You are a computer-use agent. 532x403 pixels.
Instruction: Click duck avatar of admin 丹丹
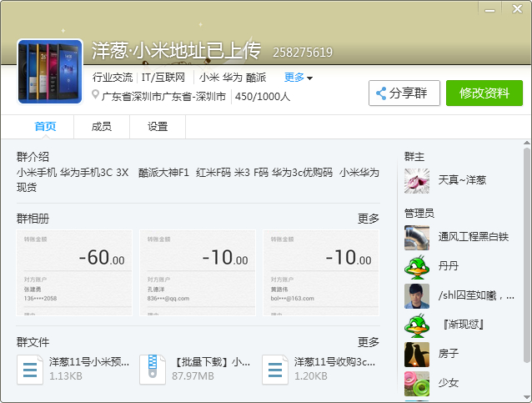(417, 267)
